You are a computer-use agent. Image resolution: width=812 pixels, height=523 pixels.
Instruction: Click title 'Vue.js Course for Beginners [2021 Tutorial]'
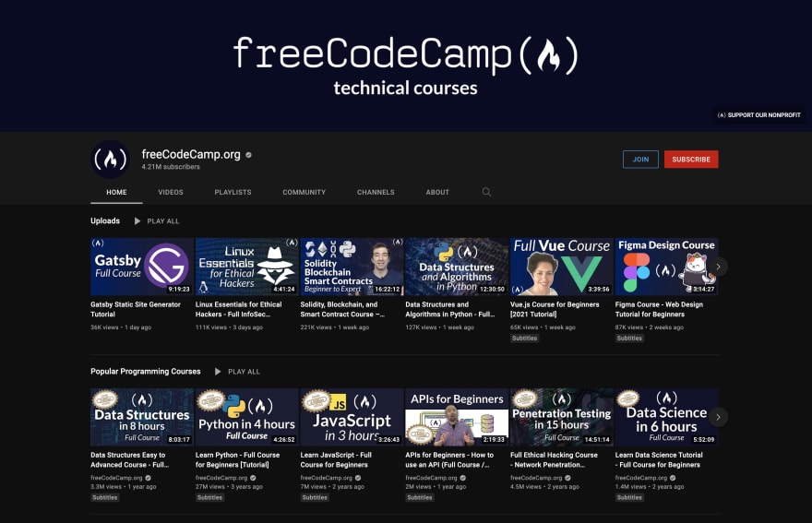coord(555,309)
